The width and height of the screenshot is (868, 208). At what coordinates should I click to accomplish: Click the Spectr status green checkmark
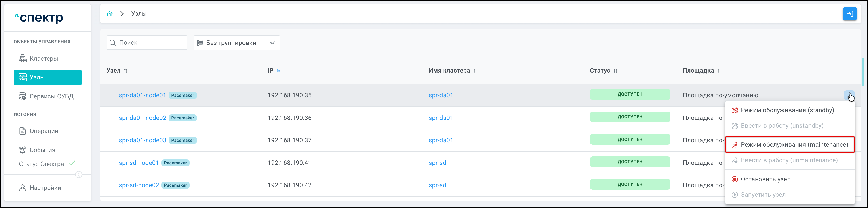click(x=72, y=164)
